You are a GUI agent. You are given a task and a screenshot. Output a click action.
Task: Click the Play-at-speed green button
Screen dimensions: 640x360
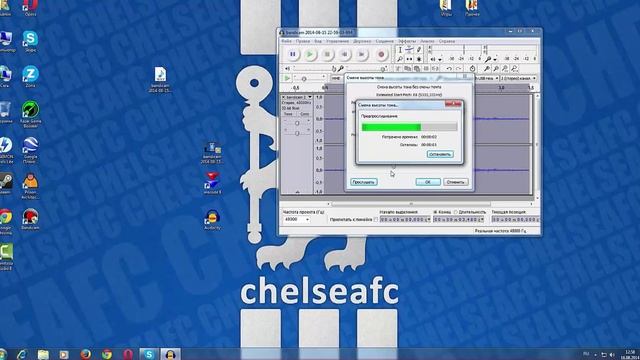pyautogui.click(x=287, y=78)
